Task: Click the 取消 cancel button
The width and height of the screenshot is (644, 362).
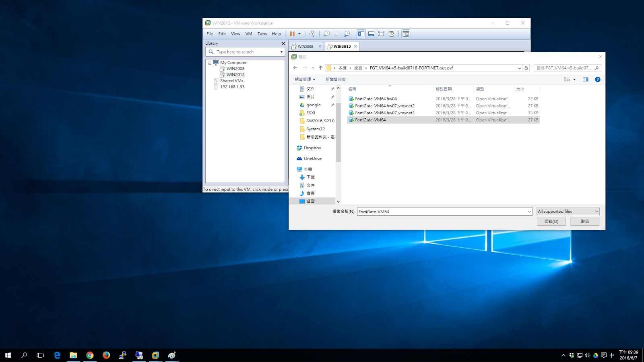Action: (585, 222)
